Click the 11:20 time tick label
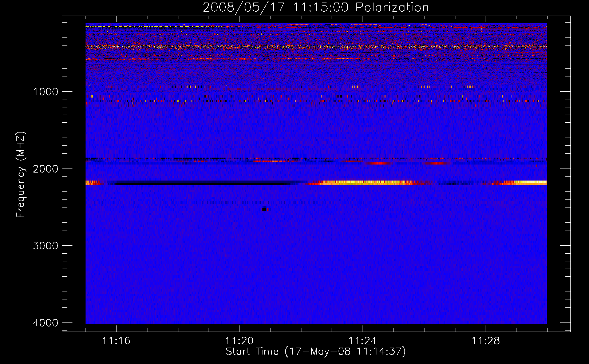The width and height of the screenshot is (589, 364). pyautogui.click(x=240, y=341)
